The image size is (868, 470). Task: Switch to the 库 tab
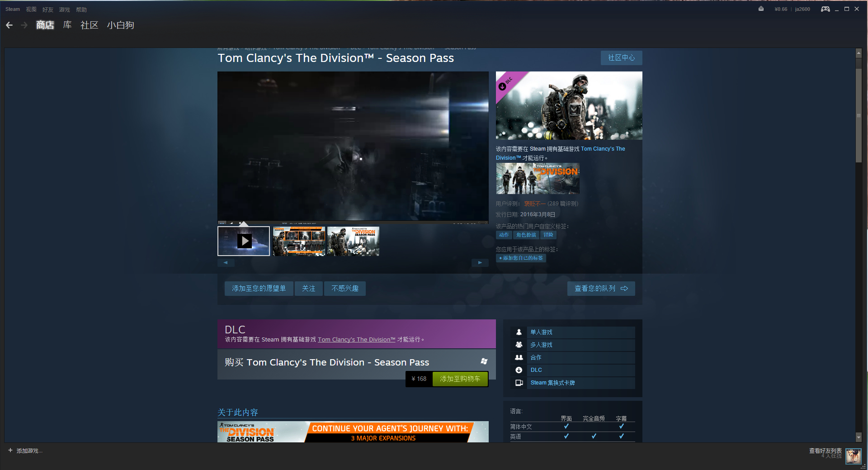tap(67, 25)
